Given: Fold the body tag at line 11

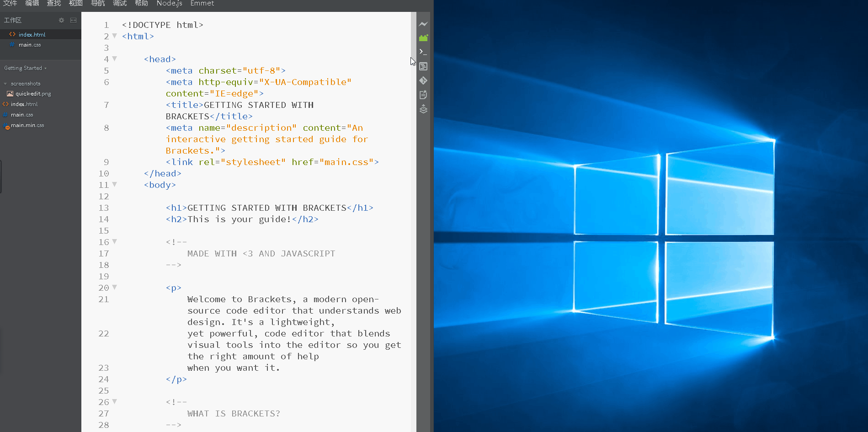Looking at the screenshot, I should (115, 184).
